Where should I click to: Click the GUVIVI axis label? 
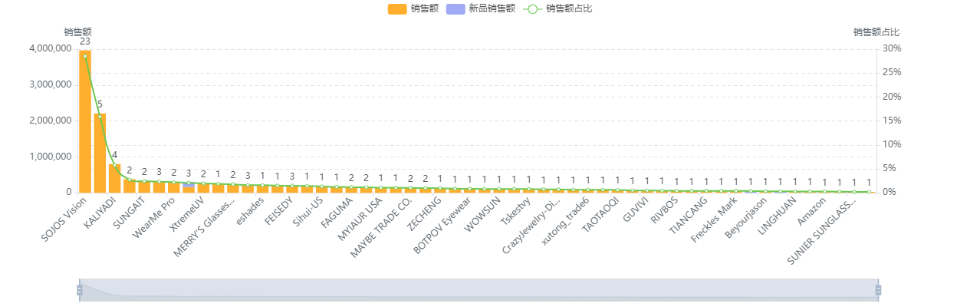pyautogui.click(x=636, y=210)
